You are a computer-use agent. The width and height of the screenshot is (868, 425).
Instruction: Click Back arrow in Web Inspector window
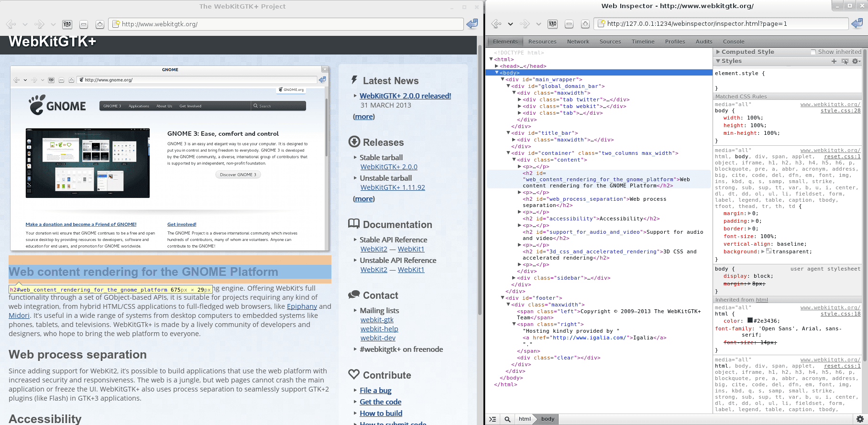pos(496,24)
